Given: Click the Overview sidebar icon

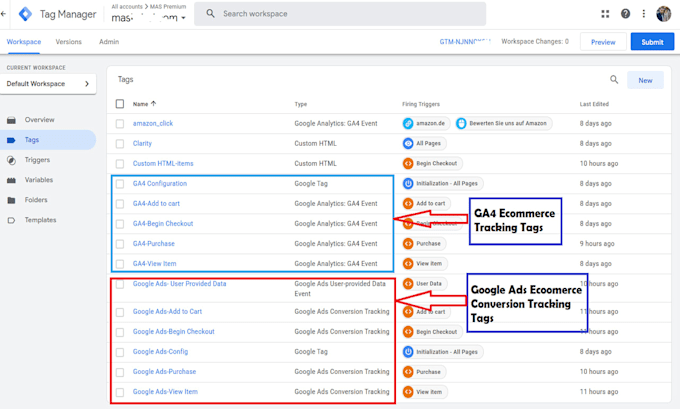Looking at the screenshot, I should [12, 120].
